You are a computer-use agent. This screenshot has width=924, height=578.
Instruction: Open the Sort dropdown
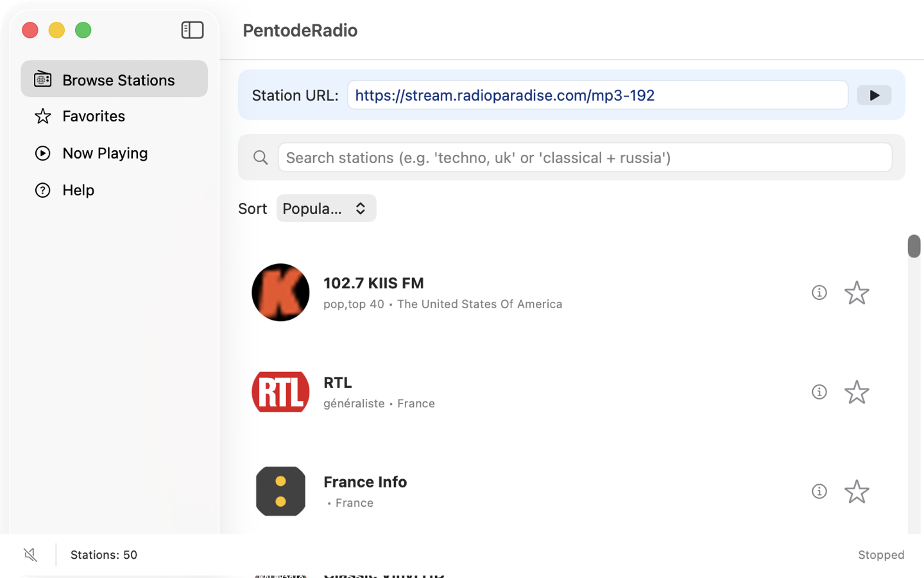coord(326,208)
